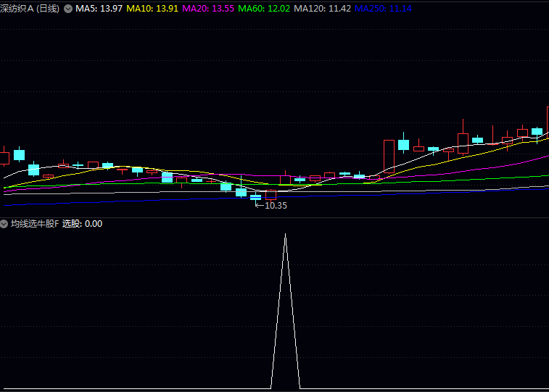Click the 选股: 0.00 value label
The height and width of the screenshot is (392, 549).
pyautogui.click(x=82, y=224)
